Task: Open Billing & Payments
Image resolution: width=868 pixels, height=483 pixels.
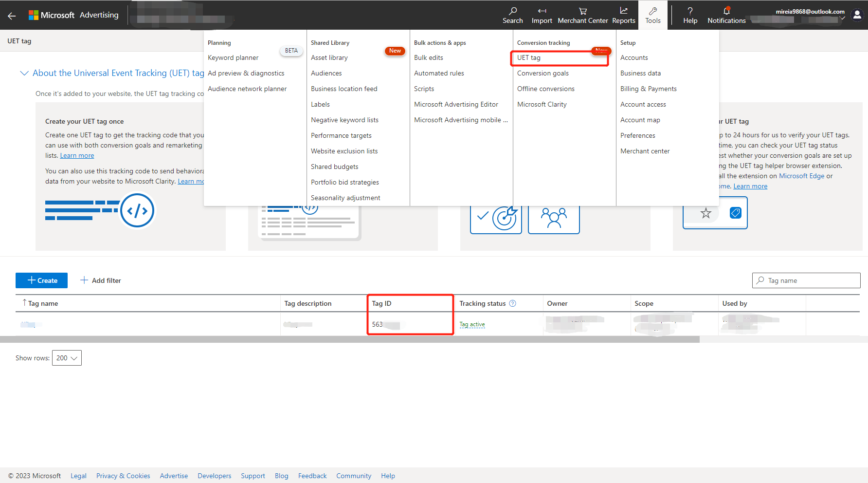Action: [649, 89]
